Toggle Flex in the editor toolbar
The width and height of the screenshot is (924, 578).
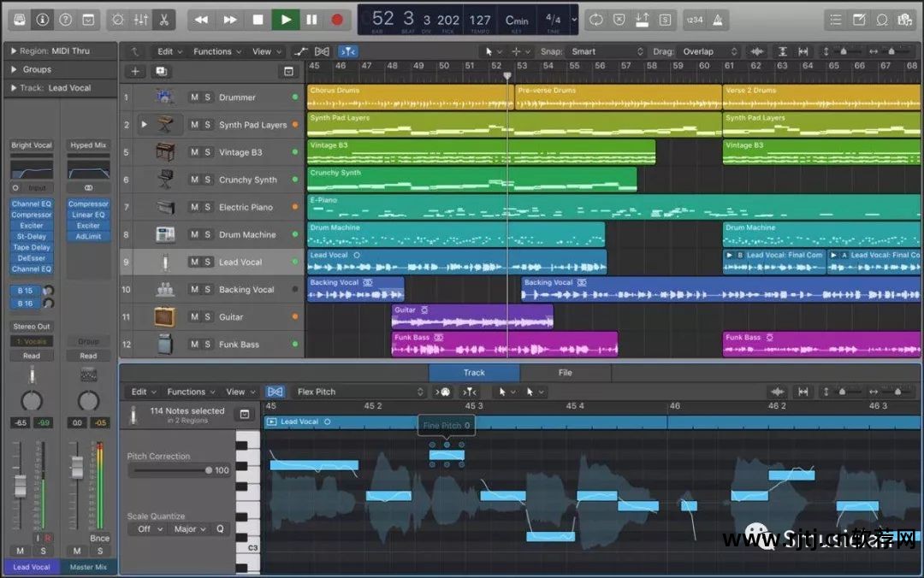[x=275, y=392]
